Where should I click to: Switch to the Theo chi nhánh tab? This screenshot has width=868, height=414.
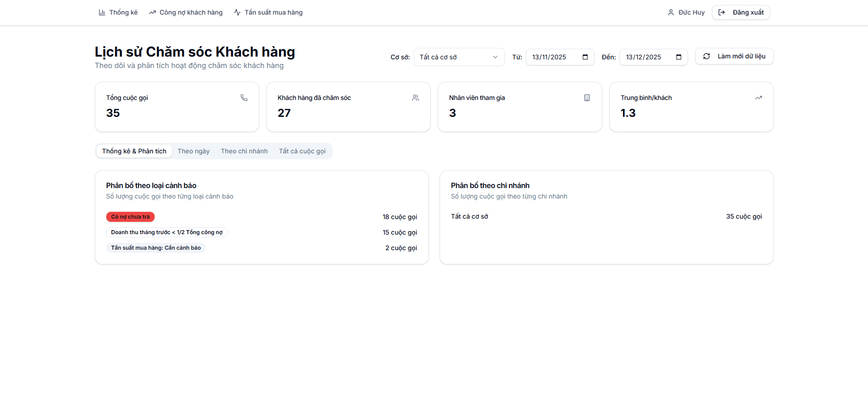point(244,151)
